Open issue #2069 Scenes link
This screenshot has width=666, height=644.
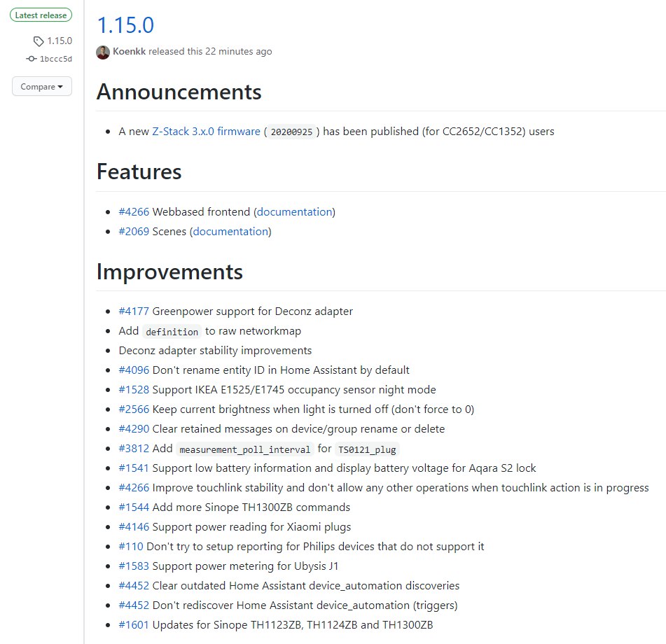(134, 232)
